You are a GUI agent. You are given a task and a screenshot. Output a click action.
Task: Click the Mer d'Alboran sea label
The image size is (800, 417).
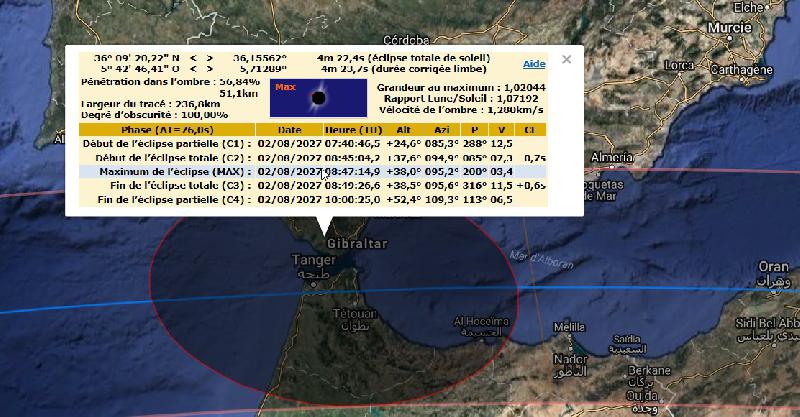point(542,259)
